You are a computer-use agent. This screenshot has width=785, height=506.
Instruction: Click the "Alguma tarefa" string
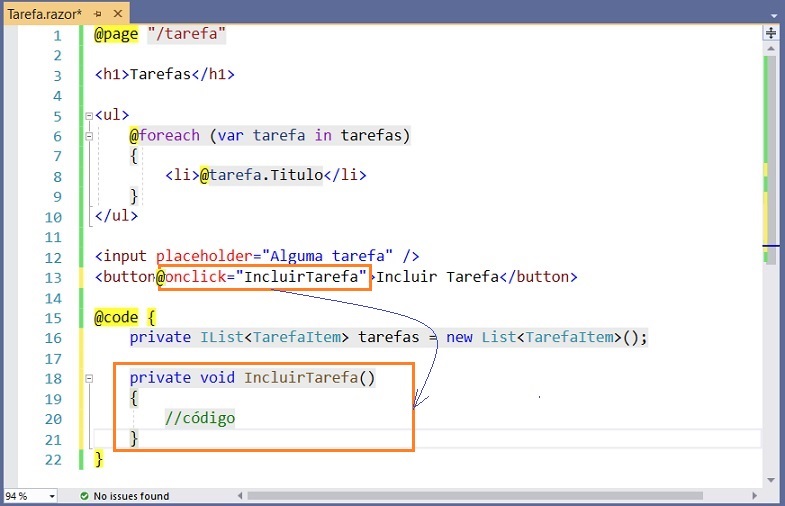(327, 257)
